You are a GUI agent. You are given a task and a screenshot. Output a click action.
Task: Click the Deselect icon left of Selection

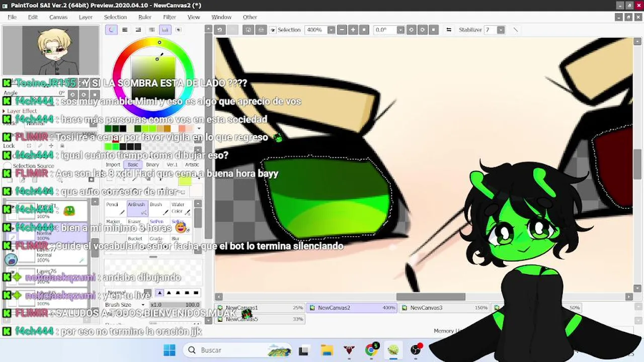tap(249, 30)
